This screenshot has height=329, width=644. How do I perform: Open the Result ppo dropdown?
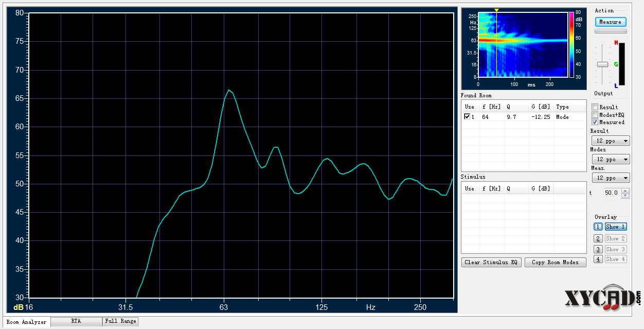(x=611, y=141)
